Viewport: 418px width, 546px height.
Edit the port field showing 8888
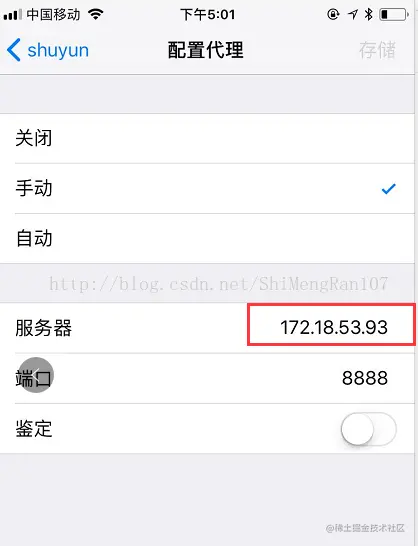(365, 378)
